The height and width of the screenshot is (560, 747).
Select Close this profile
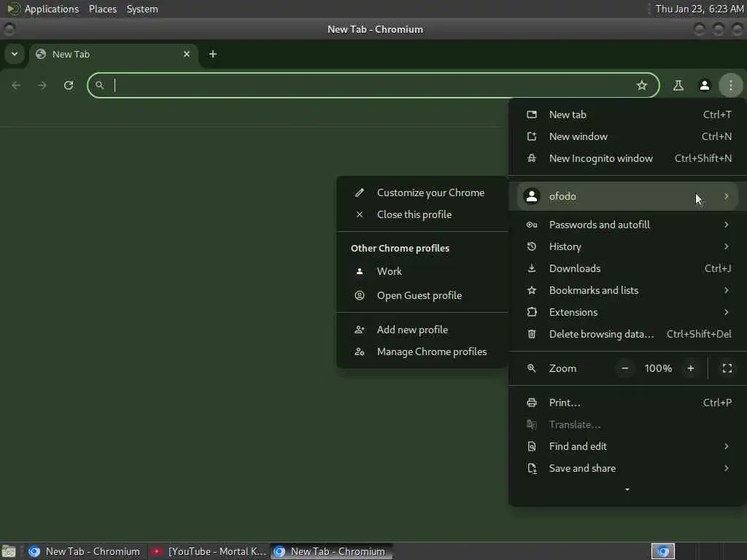422,214
